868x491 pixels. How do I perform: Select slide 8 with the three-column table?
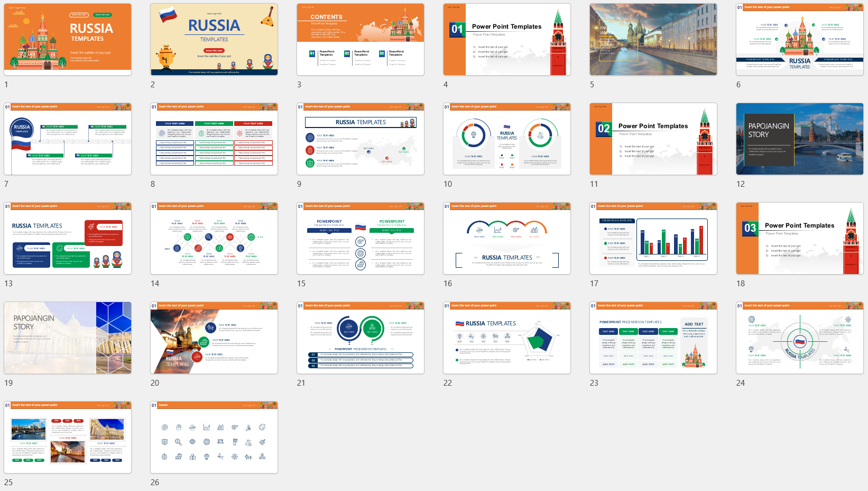click(x=214, y=139)
